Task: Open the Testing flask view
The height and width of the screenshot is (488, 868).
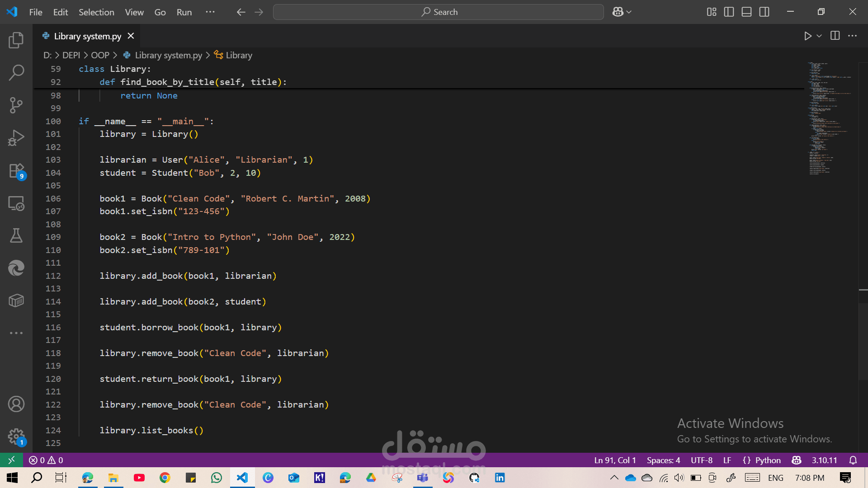Action: pyautogui.click(x=16, y=235)
